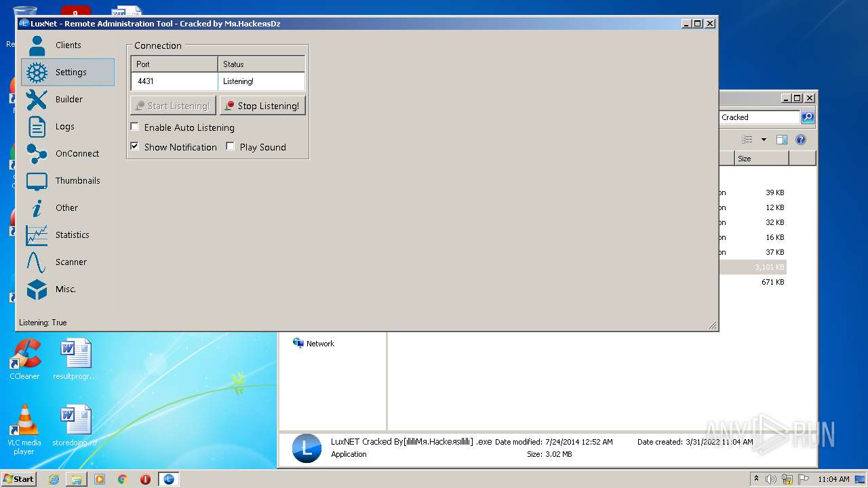Select the port 4431 cell
868x488 pixels.
pos(174,81)
